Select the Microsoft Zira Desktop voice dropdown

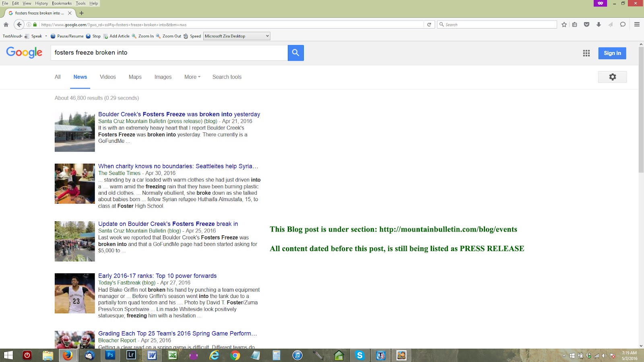pyautogui.click(x=237, y=36)
